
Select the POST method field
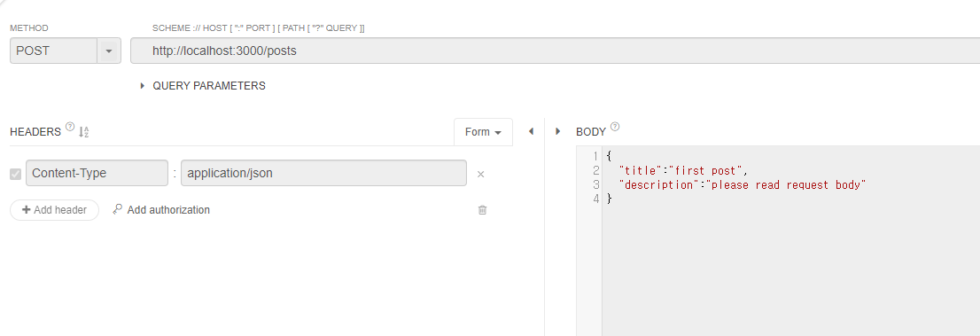coord(54,51)
